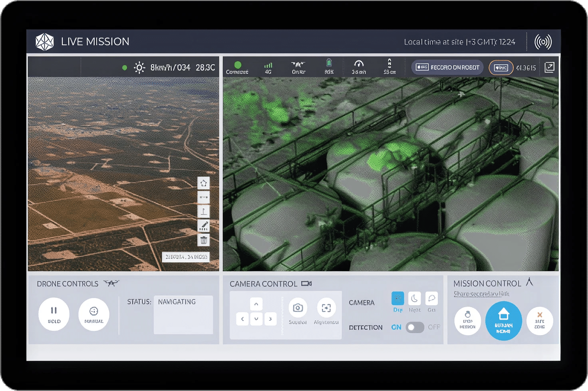Click the green connection status dot
The width and height of the screenshot is (588, 391).
coord(238,65)
